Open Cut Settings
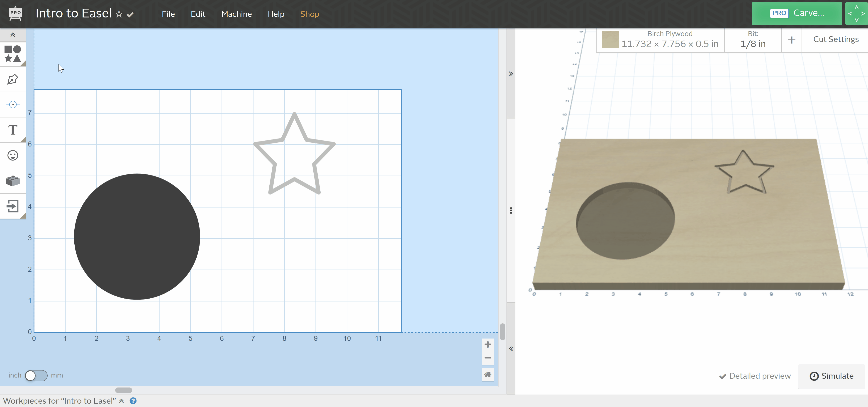 click(835, 39)
